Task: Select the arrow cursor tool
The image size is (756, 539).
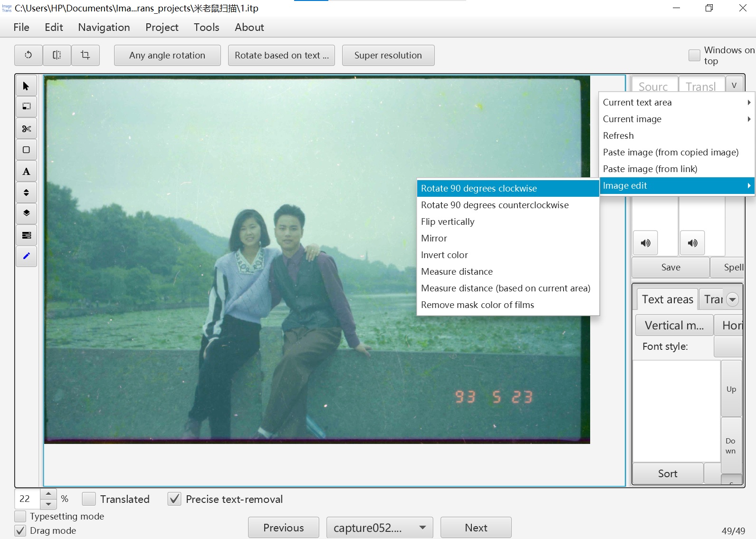Action: 26,86
